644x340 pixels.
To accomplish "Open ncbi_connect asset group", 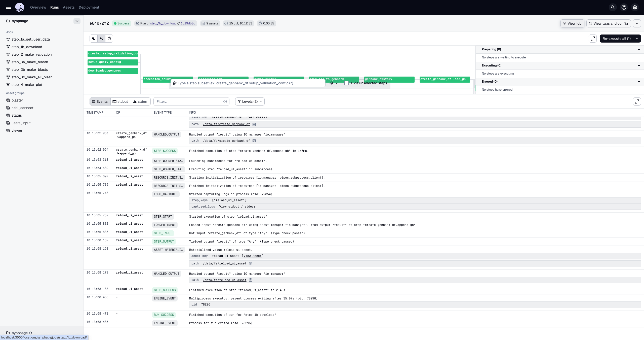I will pos(22,108).
